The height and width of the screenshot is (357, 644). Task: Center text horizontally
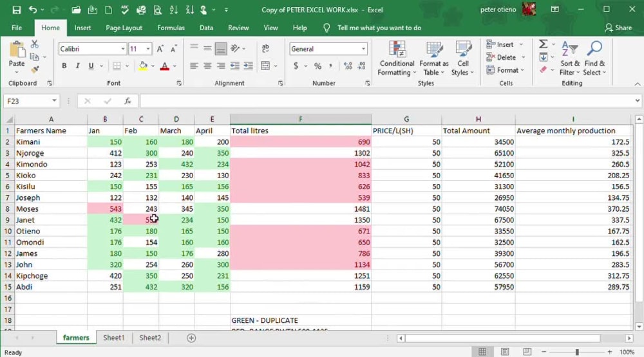click(207, 66)
